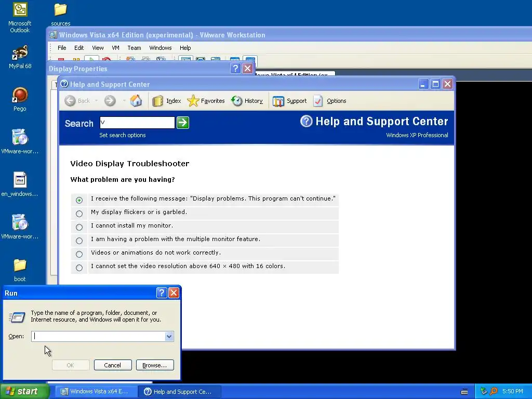This screenshot has width=532, height=399.
Task: Open the Team menu in VMware Workstation
Action: pos(134,48)
